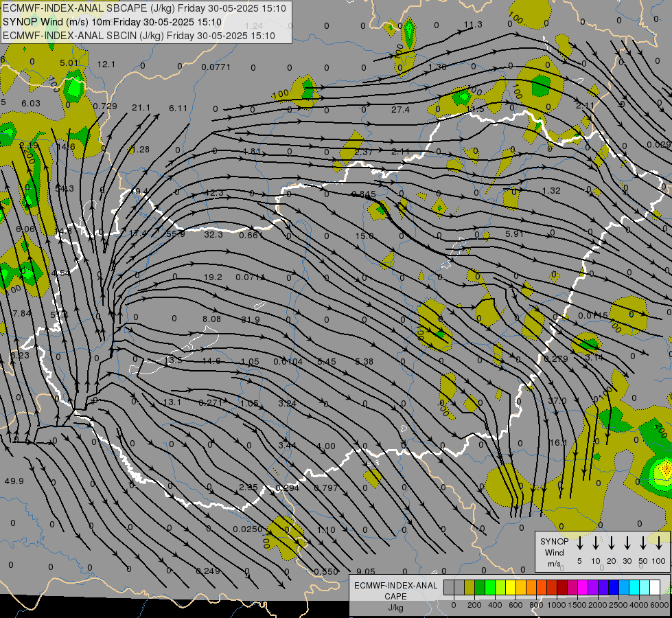Click the 6000 tick label on the colour scale
672x618 pixels.
tap(660, 605)
